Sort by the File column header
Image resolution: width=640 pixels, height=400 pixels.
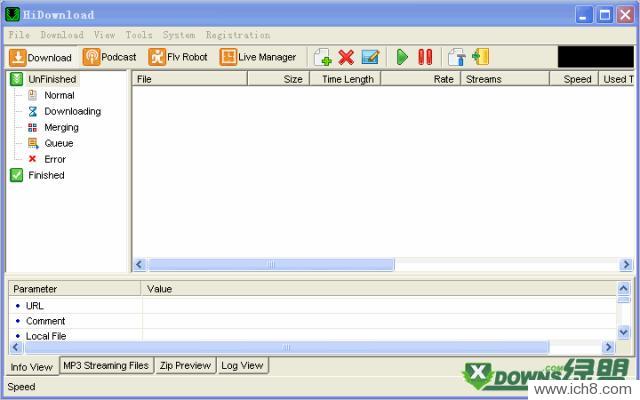tap(190, 79)
